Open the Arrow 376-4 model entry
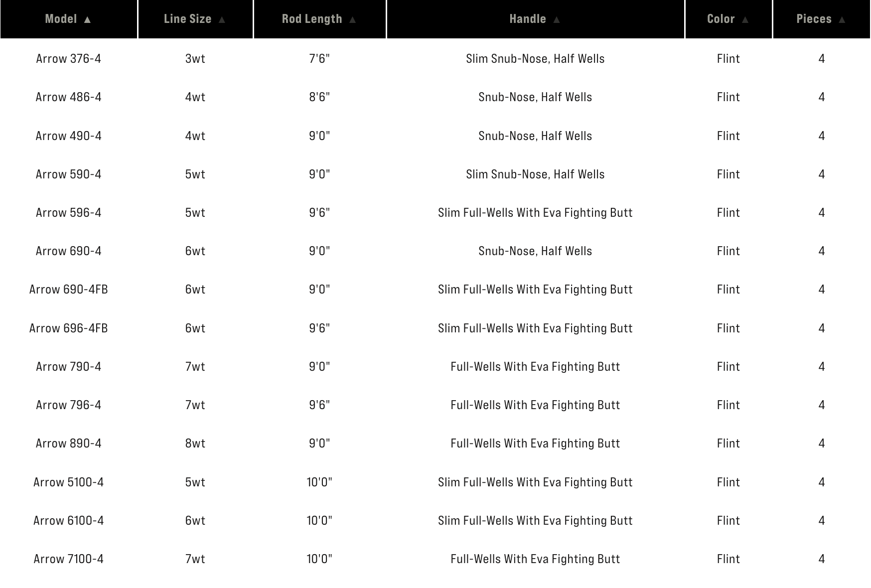This screenshot has height=588, width=871. tap(68, 58)
